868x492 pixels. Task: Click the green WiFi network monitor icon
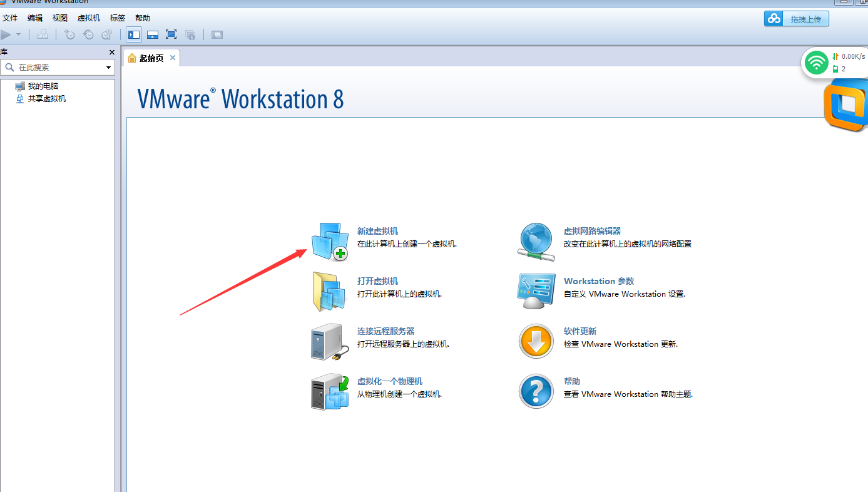coord(816,62)
